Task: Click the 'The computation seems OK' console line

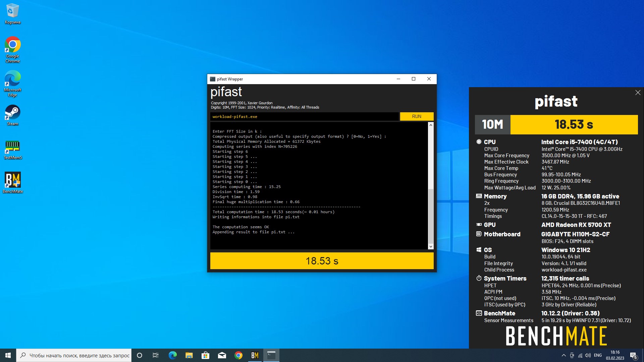Action: tap(240, 227)
